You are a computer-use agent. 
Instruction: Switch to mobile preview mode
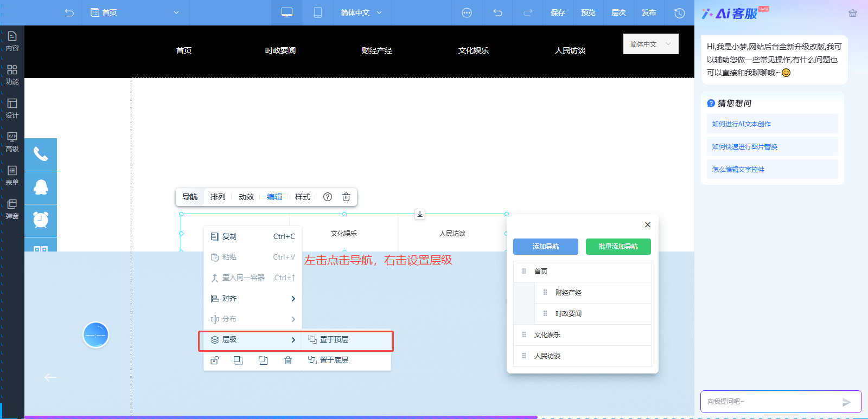click(x=318, y=12)
